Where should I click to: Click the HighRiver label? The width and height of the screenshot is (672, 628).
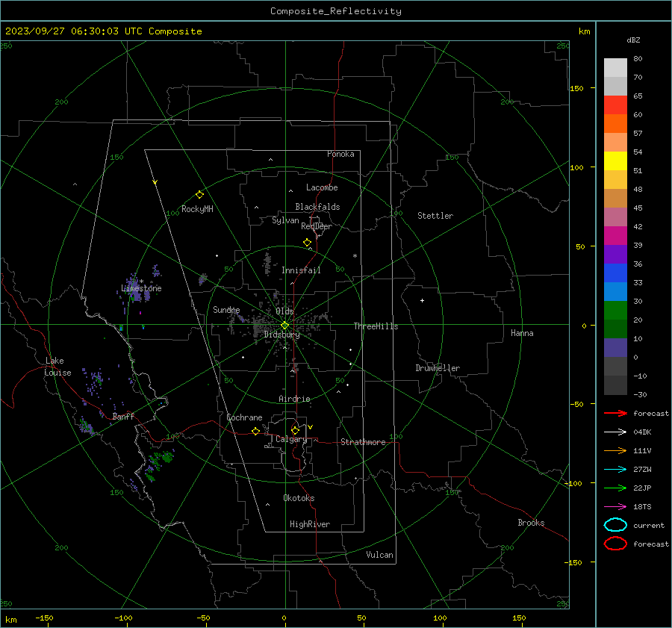tap(310, 524)
